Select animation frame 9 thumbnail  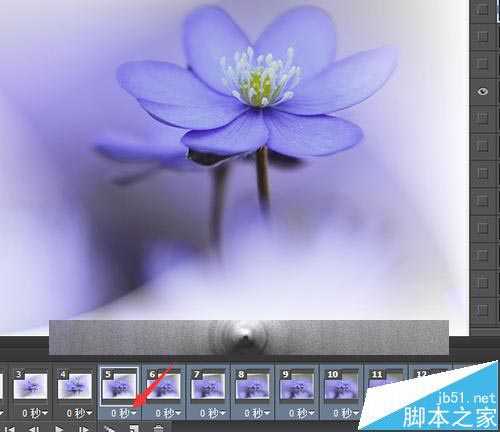click(x=297, y=386)
